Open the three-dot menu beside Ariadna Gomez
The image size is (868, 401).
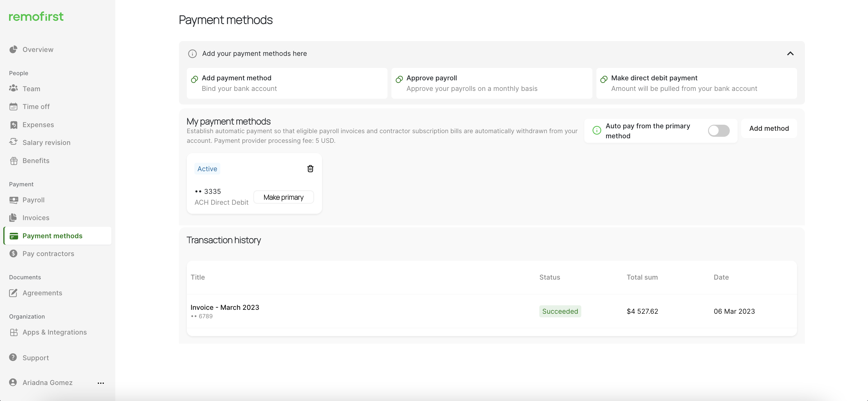pos(101,383)
